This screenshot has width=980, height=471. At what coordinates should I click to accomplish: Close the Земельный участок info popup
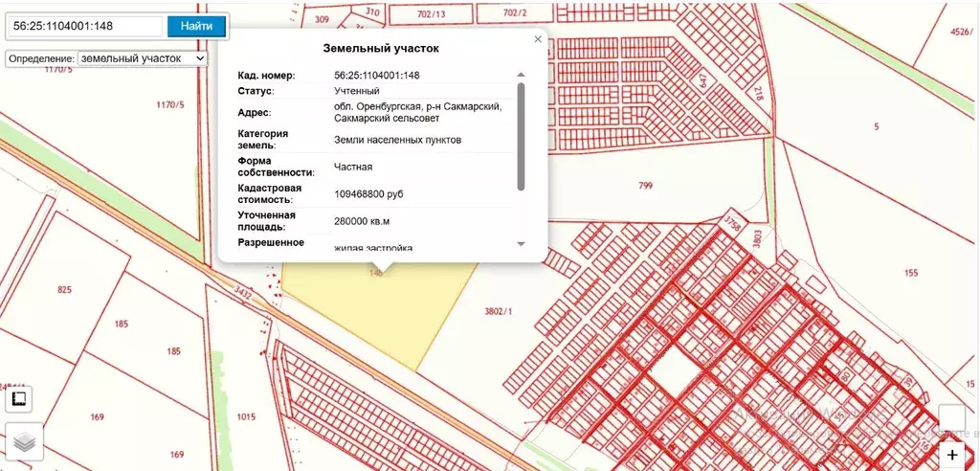538,39
